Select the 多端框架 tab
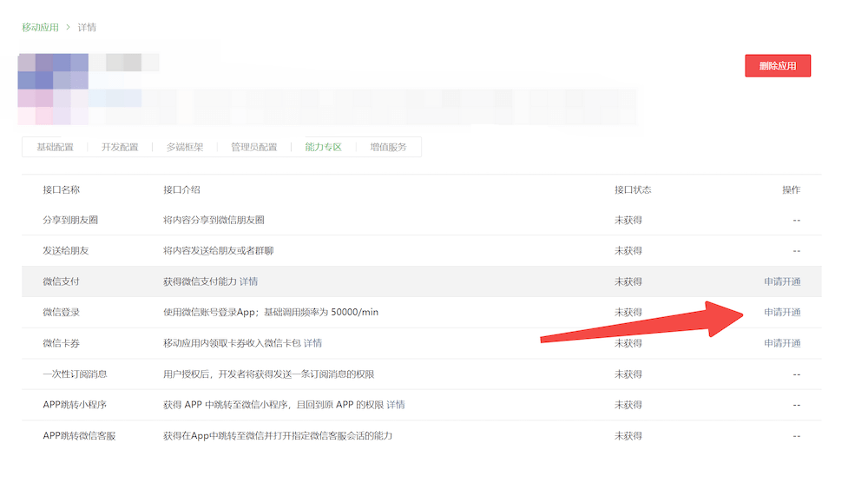This screenshot has height=483, width=868. tap(185, 148)
